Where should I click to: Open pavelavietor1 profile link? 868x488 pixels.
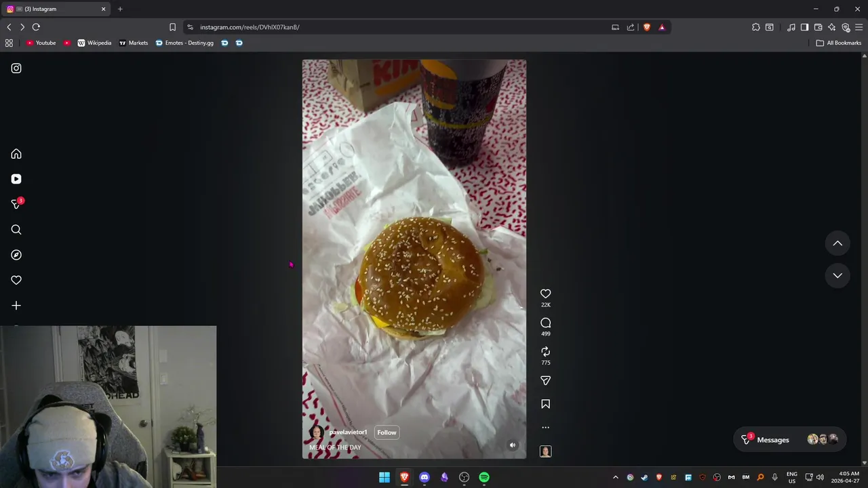348,432
